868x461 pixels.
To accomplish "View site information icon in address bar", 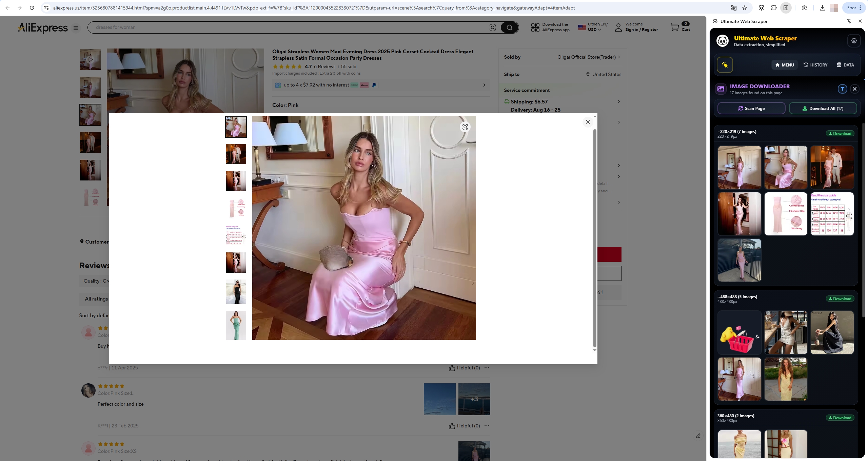I will pos(46,8).
